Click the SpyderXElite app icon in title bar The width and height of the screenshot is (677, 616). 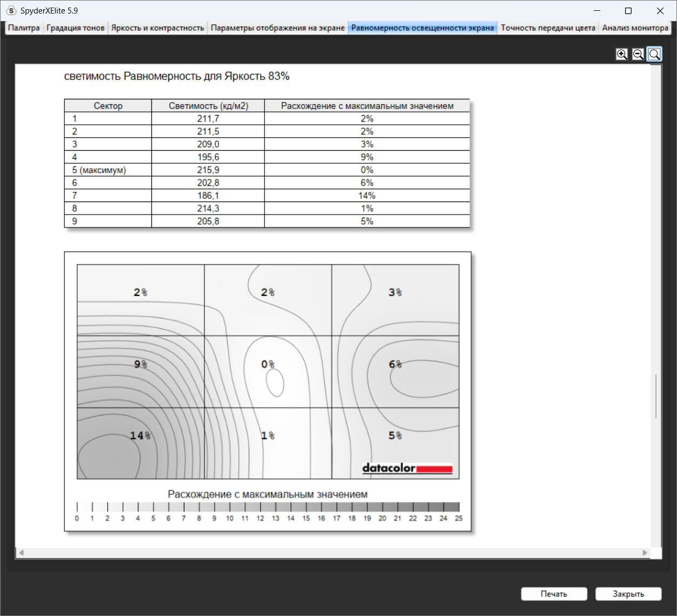11,11
